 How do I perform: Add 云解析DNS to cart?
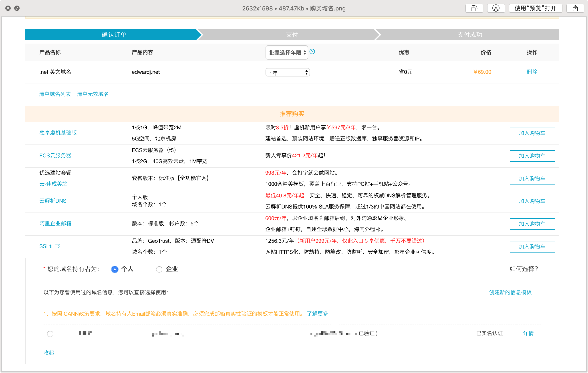(x=532, y=201)
